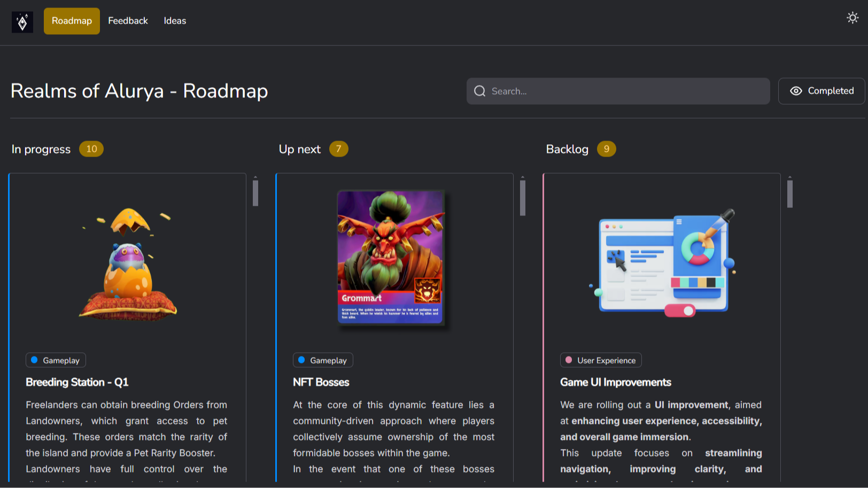Image resolution: width=868 pixels, height=488 pixels.
Task: Click the Up next column heading
Action: click(300, 149)
